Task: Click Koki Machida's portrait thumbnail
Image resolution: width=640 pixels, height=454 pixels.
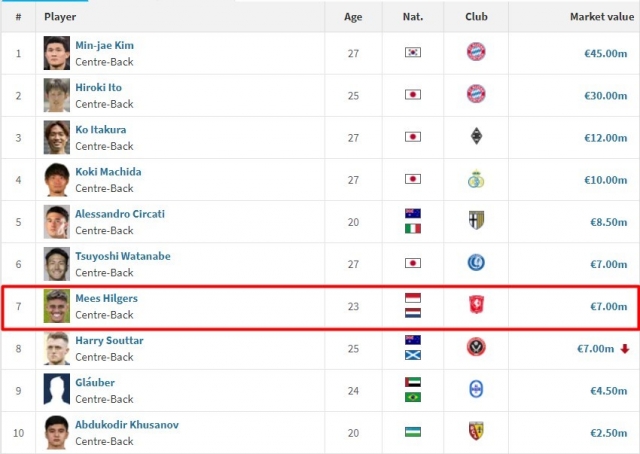Action: [x=57, y=180]
